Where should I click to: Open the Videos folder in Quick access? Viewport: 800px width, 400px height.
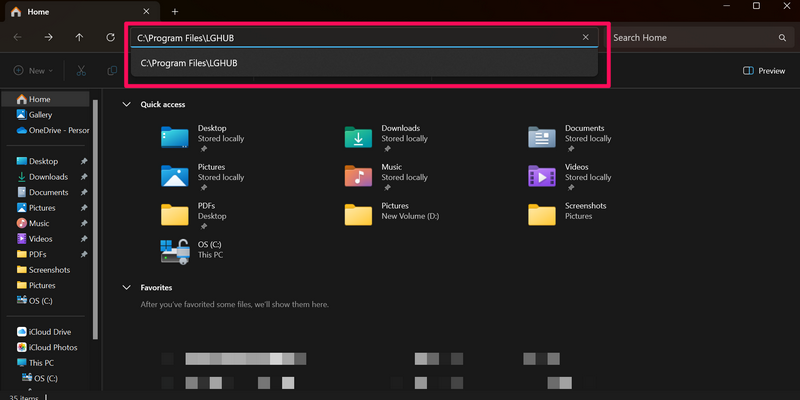(542, 176)
